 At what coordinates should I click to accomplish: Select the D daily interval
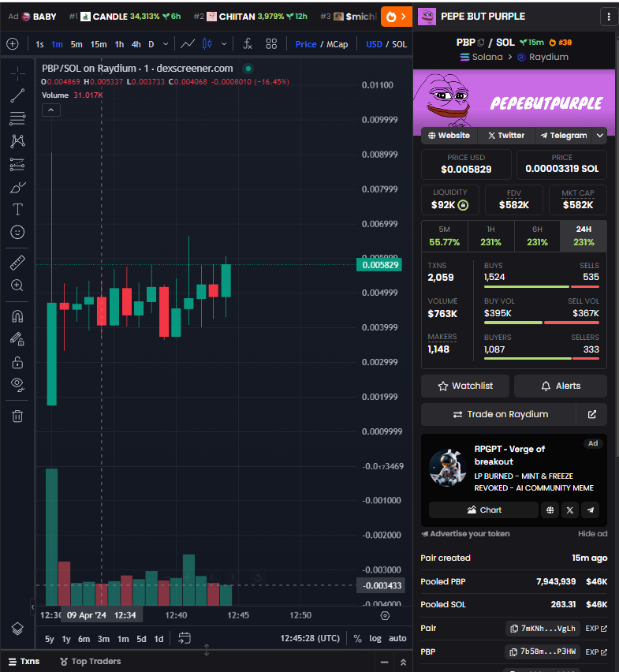pos(151,44)
